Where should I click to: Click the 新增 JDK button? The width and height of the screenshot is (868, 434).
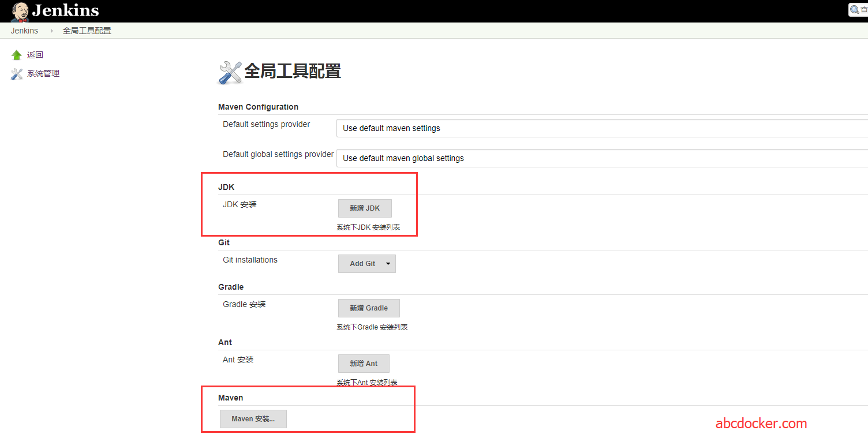tap(365, 208)
